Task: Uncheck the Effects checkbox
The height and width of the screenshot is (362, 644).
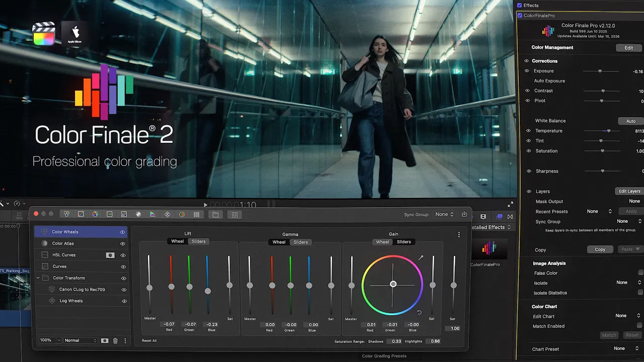Action: click(x=520, y=5)
